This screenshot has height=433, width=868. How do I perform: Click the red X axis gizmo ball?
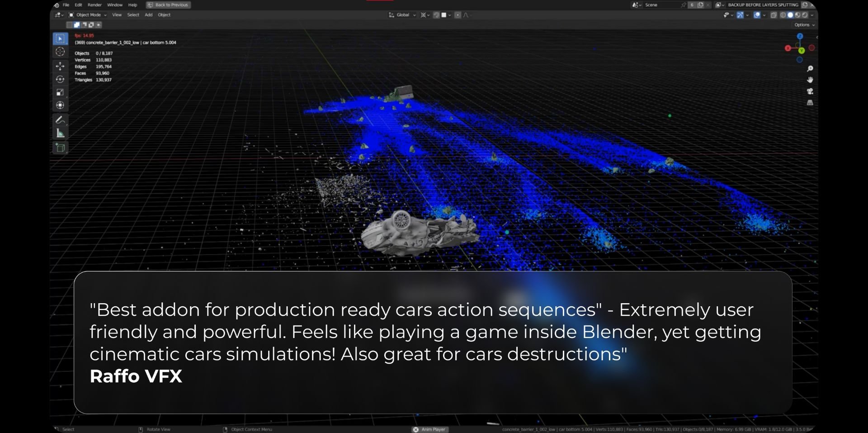point(788,48)
